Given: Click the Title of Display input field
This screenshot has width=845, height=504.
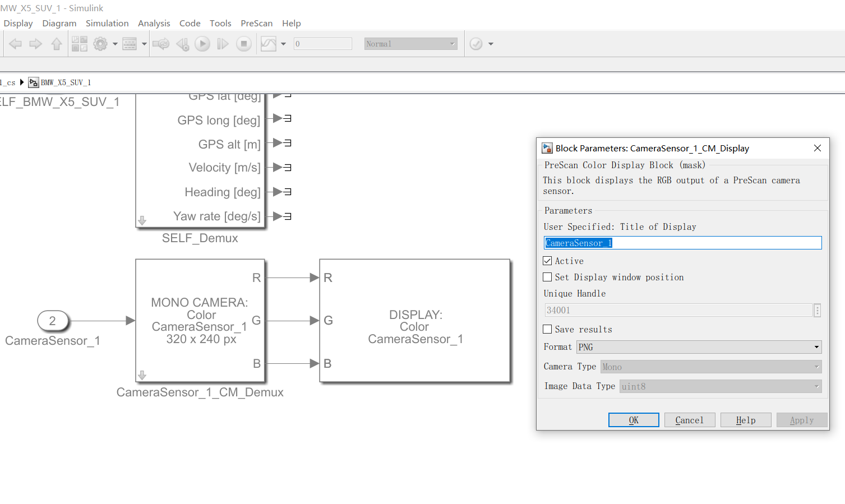Looking at the screenshot, I should click(x=683, y=243).
